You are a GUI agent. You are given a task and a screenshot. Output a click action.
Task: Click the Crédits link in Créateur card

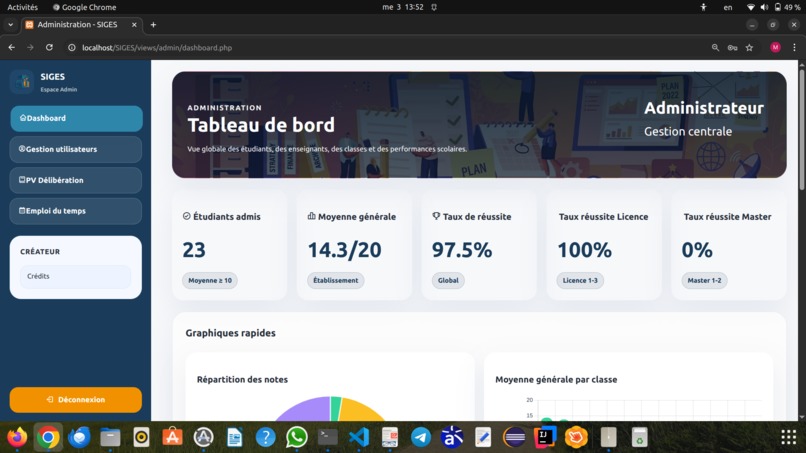coord(76,276)
